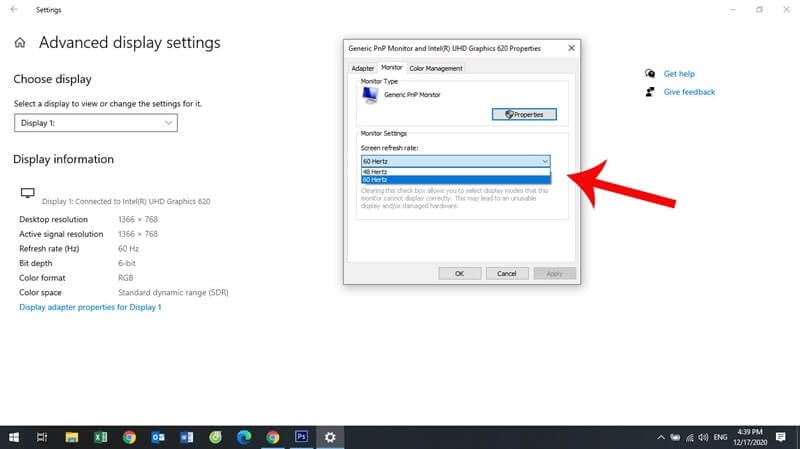The width and height of the screenshot is (800, 449).
Task: Go to Settings home via house icon
Action: [x=20, y=43]
